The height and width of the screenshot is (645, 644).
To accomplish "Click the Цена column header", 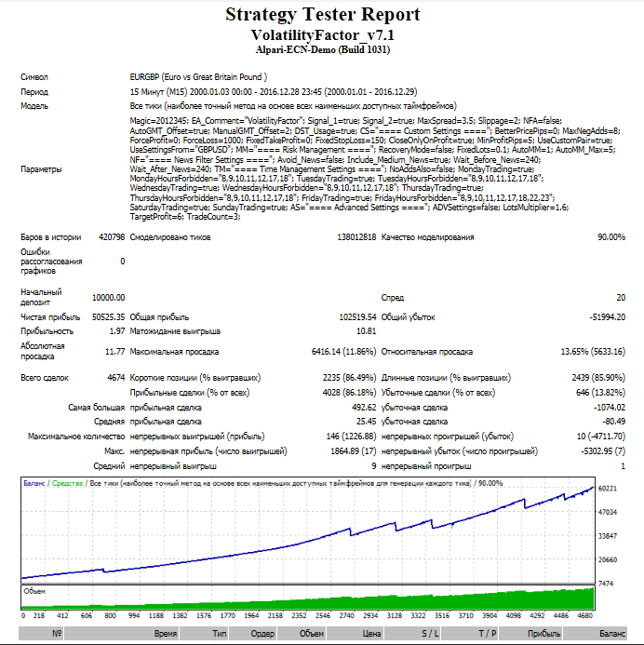I will tap(355, 634).
